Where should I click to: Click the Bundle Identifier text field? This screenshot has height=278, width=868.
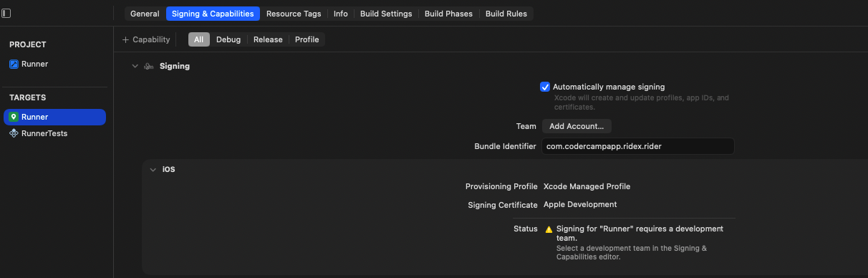[638, 146]
